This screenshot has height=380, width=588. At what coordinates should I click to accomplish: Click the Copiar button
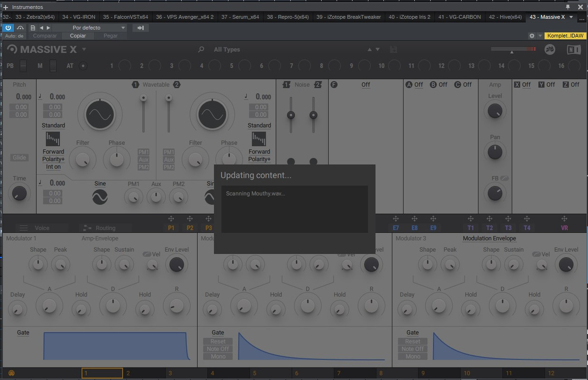(x=78, y=36)
